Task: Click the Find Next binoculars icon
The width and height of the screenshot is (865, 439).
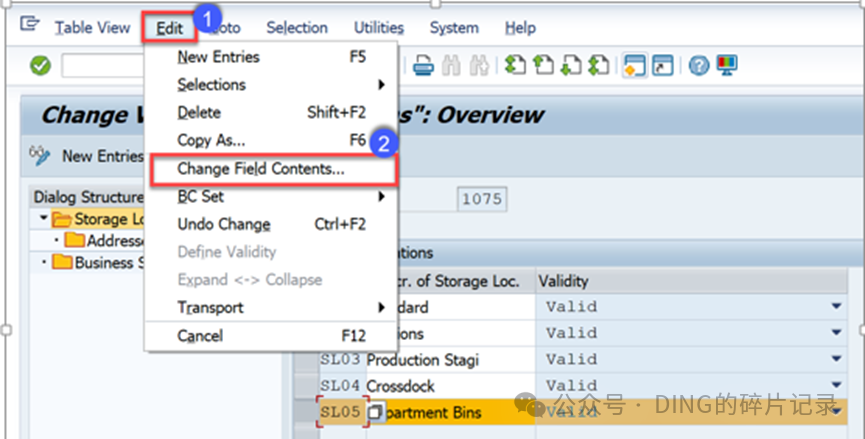Action: [x=479, y=66]
